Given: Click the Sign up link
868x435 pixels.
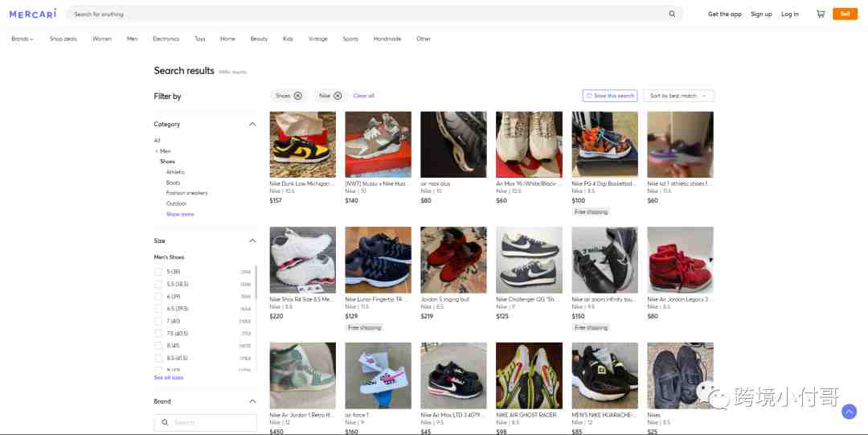Looking at the screenshot, I should pyautogui.click(x=761, y=14).
